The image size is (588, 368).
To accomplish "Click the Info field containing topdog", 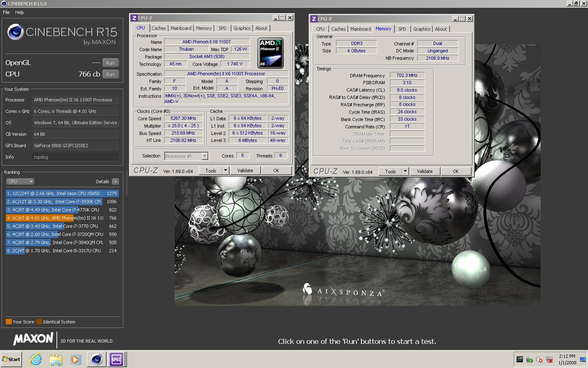I will 76,157.
